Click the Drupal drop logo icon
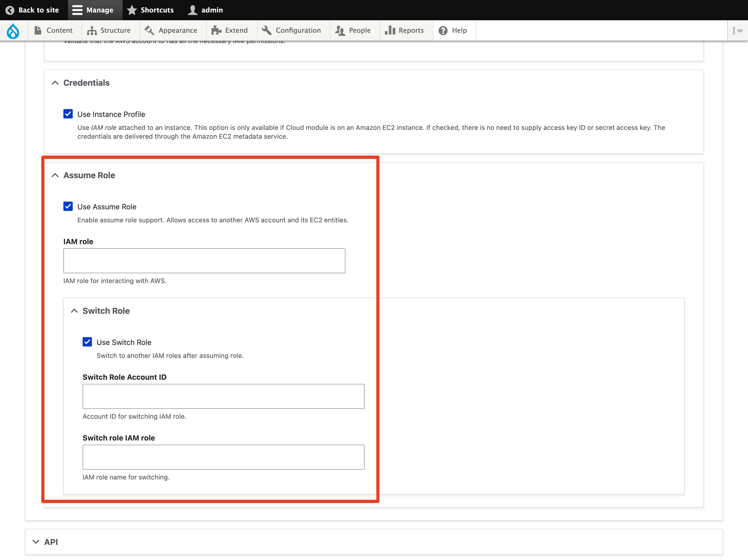Screen dimensions: 748x560 click(x=13, y=31)
